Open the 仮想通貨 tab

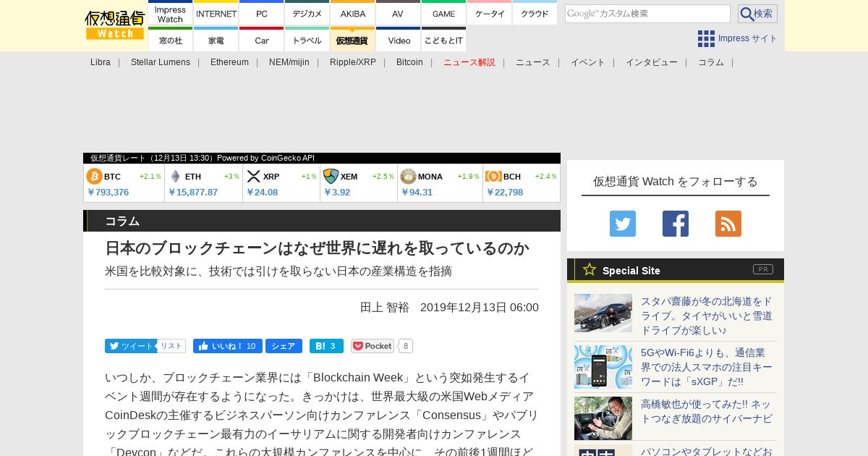pyautogui.click(x=352, y=40)
